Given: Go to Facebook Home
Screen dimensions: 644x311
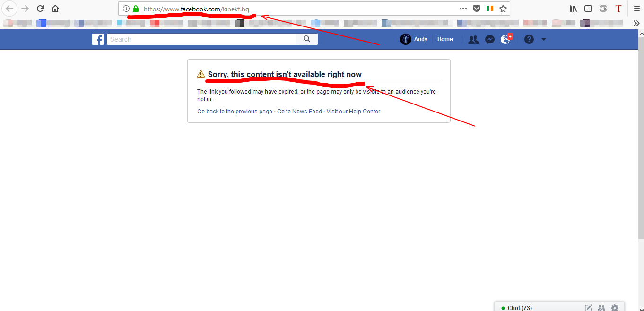Looking at the screenshot, I should 445,39.
